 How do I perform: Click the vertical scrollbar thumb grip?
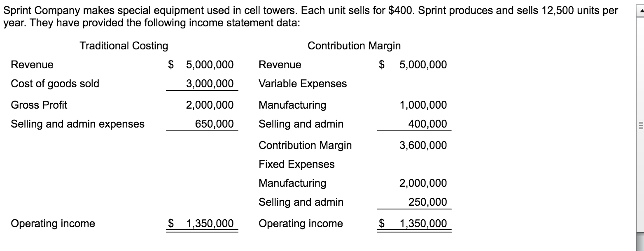pyautogui.click(x=639, y=127)
